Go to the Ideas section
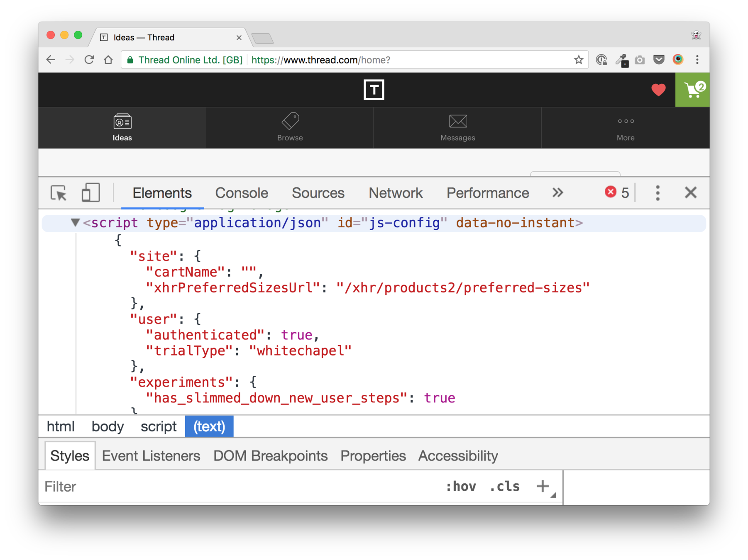 click(x=122, y=127)
